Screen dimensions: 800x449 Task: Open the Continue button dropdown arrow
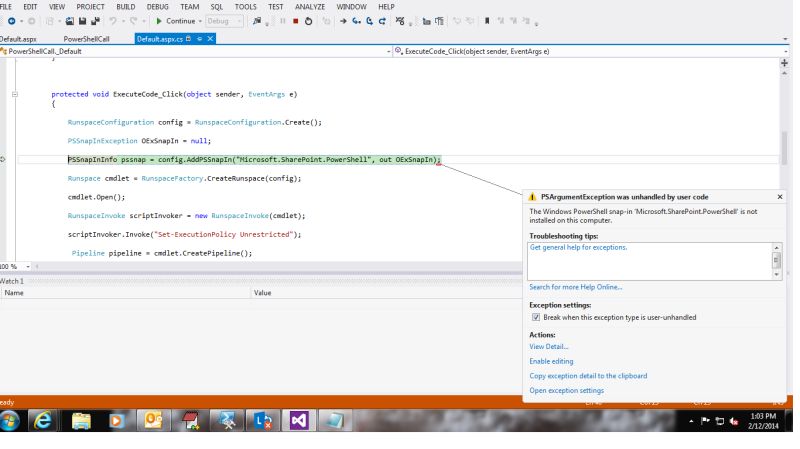pos(200,21)
